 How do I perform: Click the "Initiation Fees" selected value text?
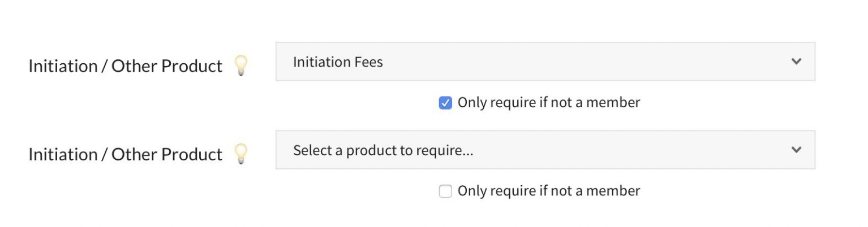[338, 62]
